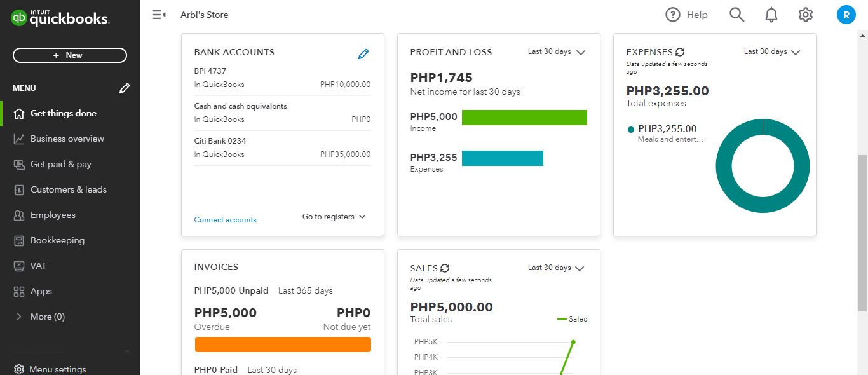Go to Bookkeeping in the sidebar

click(x=57, y=240)
